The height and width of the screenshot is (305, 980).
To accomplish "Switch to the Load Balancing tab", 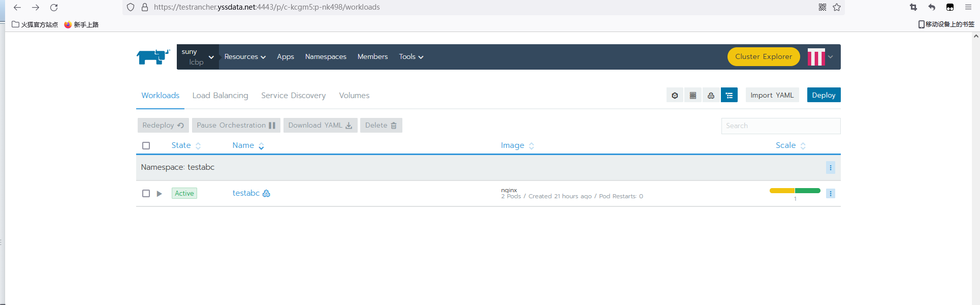I will tap(220, 96).
